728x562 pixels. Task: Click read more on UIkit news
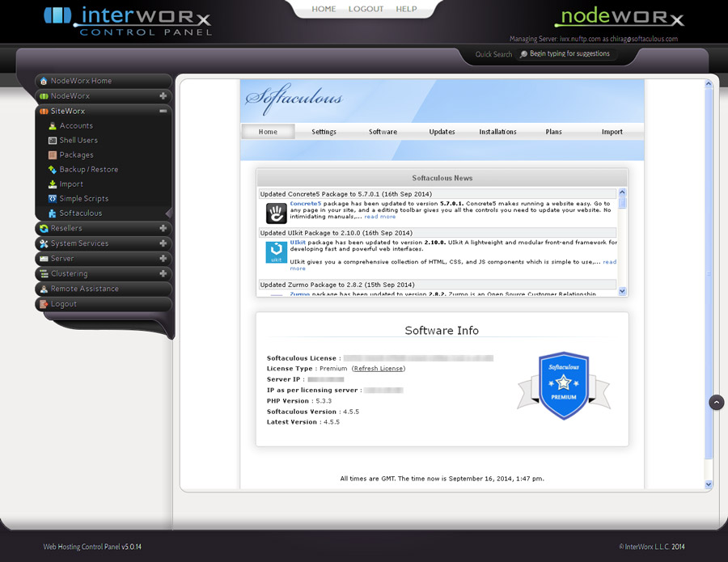tap(610, 262)
